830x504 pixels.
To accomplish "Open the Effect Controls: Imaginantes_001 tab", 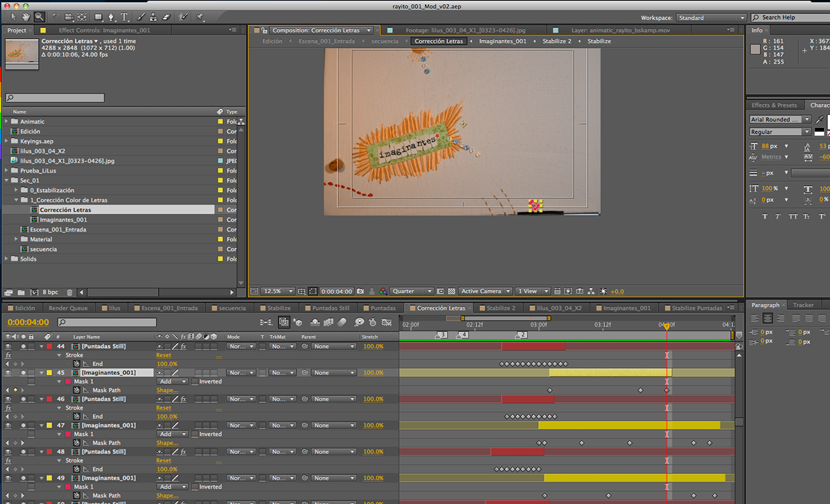I will click(x=104, y=30).
